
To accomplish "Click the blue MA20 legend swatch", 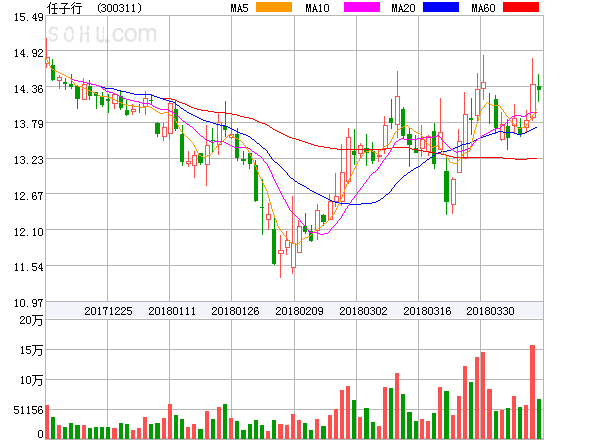I will coord(441,7).
